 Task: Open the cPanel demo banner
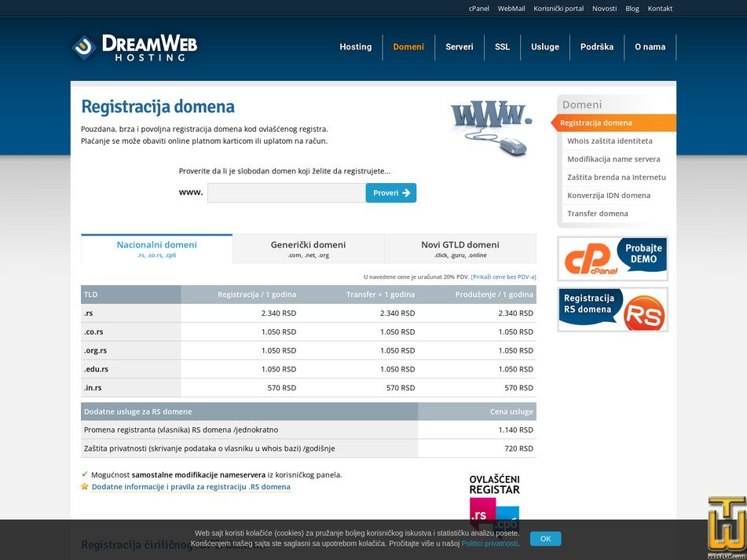point(612,259)
